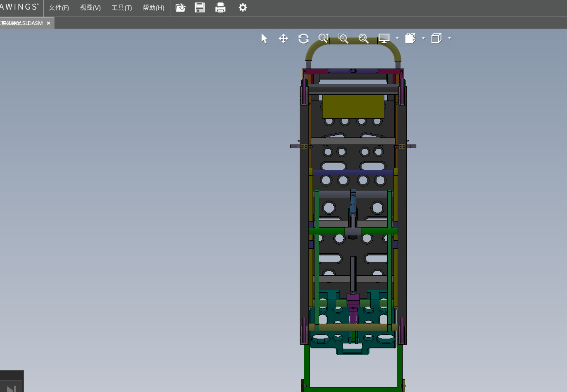The image size is (567, 392).
Task: Activate the Pan tool
Action: pyautogui.click(x=283, y=39)
